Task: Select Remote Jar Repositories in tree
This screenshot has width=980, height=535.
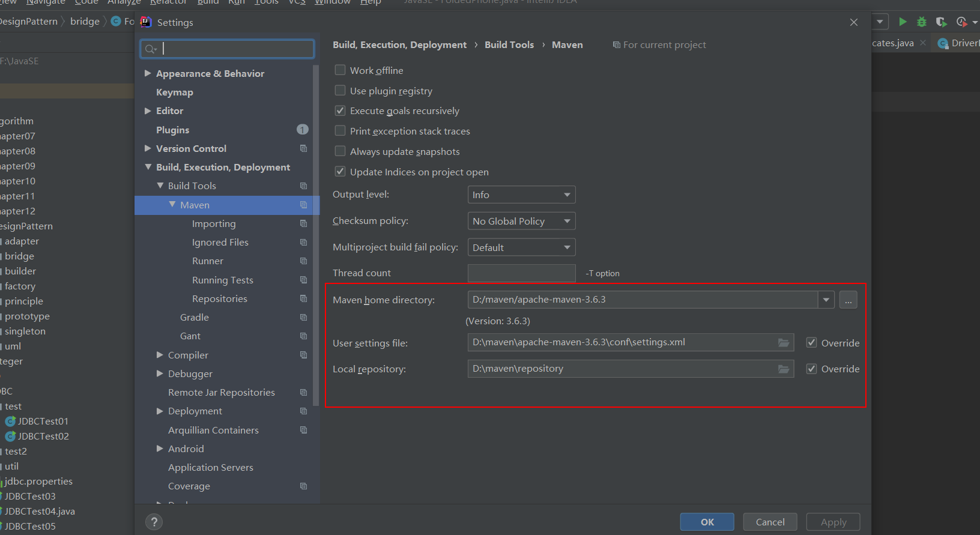Action: pyautogui.click(x=222, y=392)
